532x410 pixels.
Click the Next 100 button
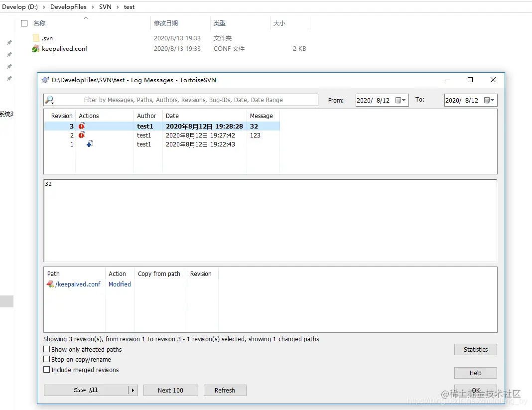click(x=171, y=390)
